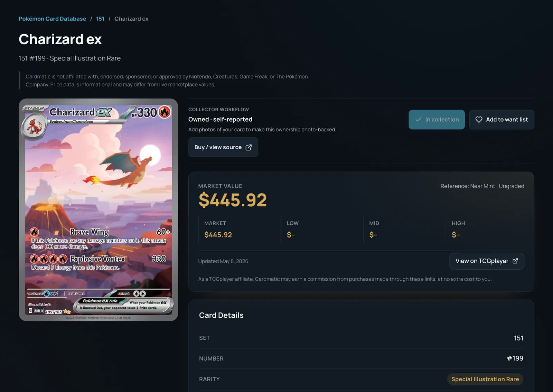Click Reference: Near Mint · Ungraded label
Viewport: 553px width, 392px height.
click(482, 186)
